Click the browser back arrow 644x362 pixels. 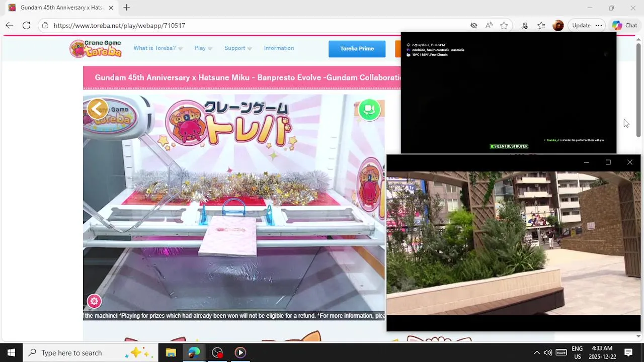9,25
